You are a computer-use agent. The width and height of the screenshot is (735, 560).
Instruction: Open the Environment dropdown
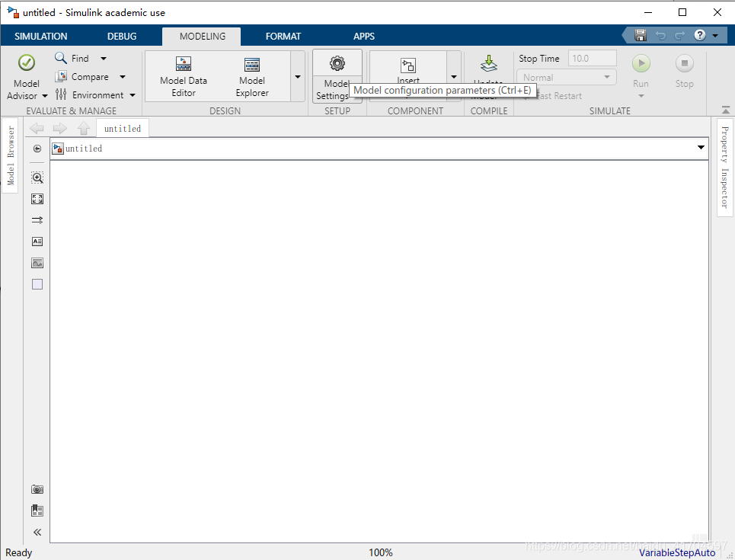point(132,95)
